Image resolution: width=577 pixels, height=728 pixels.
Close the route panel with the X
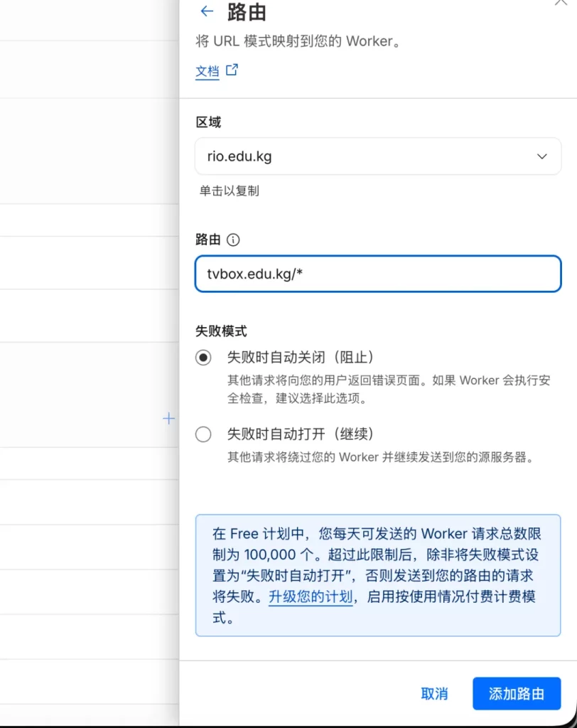[x=561, y=2]
